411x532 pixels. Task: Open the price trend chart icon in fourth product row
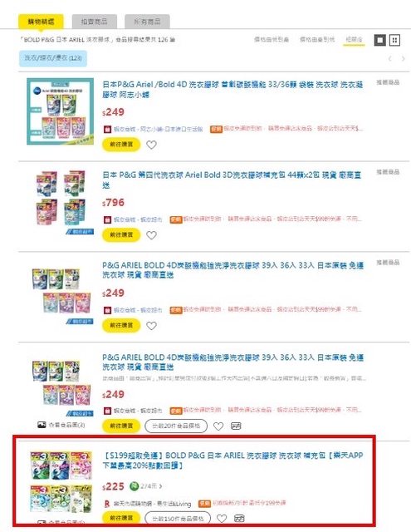pos(236,426)
